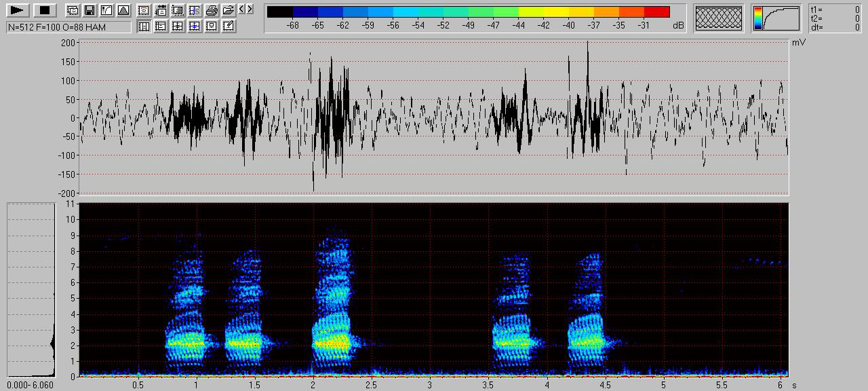The height and width of the screenshot is (391, 868).
Task: Toggle the pencil edit mode button
Action: coord(229,26)
